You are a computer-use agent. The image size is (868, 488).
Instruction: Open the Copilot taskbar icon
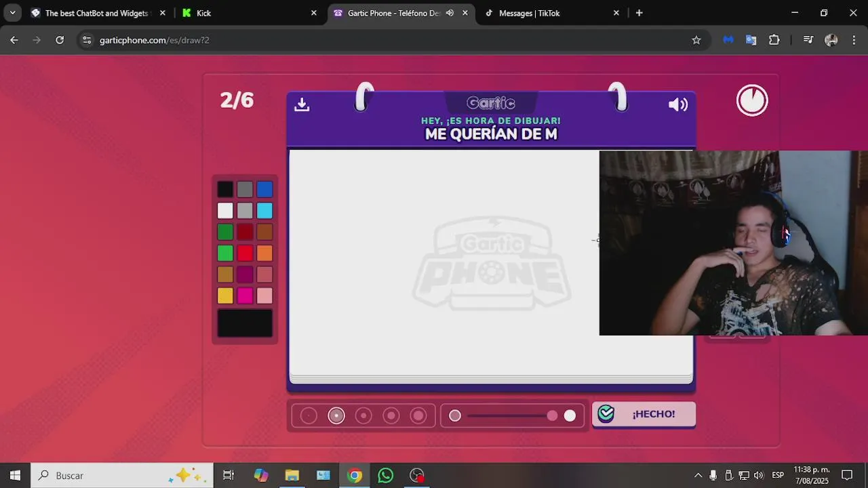tap(260, 475)
